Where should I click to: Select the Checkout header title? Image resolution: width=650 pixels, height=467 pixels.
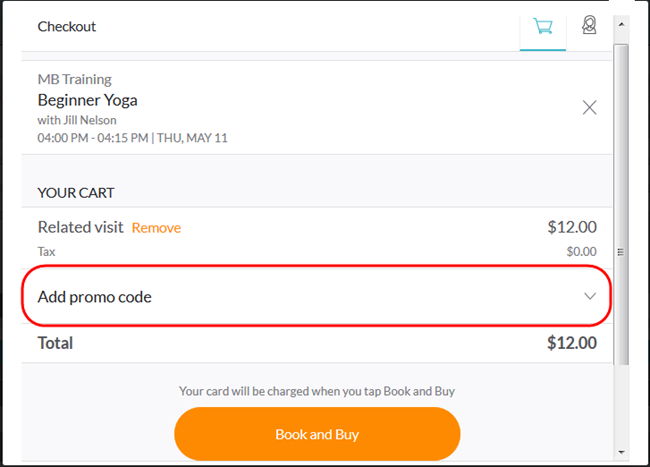pyautogui.click(x=67, y=27)
